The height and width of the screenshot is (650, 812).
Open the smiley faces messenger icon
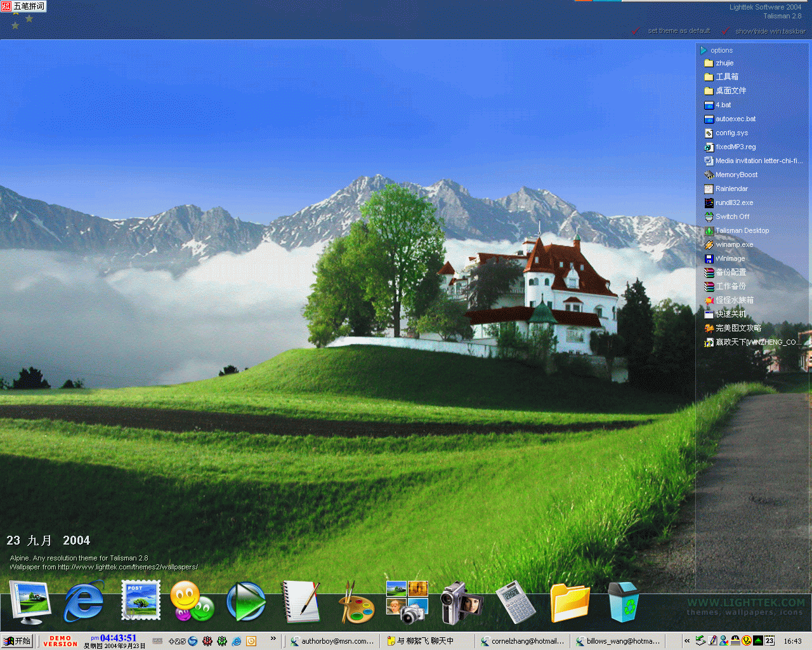pos(192,602)
